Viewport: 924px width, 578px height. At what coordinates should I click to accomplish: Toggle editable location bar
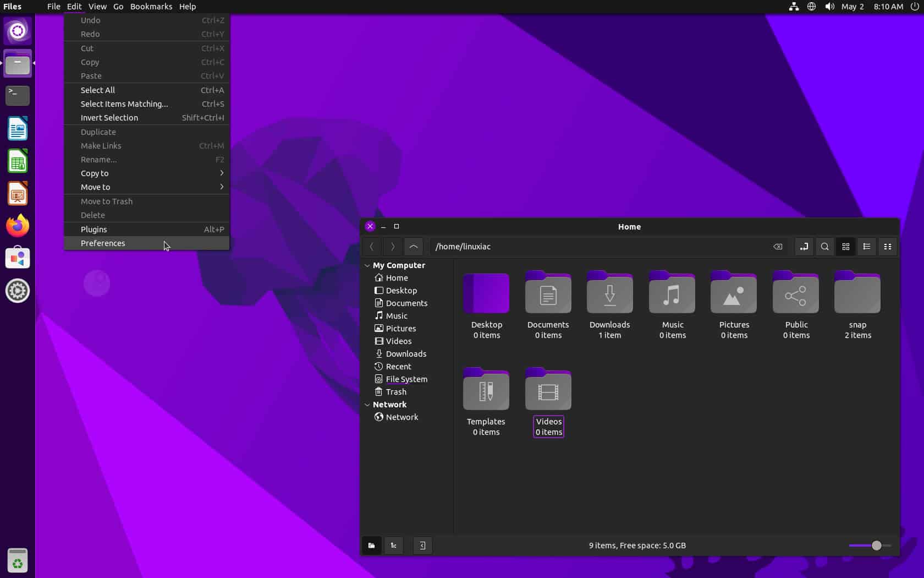tap(804, 247)
